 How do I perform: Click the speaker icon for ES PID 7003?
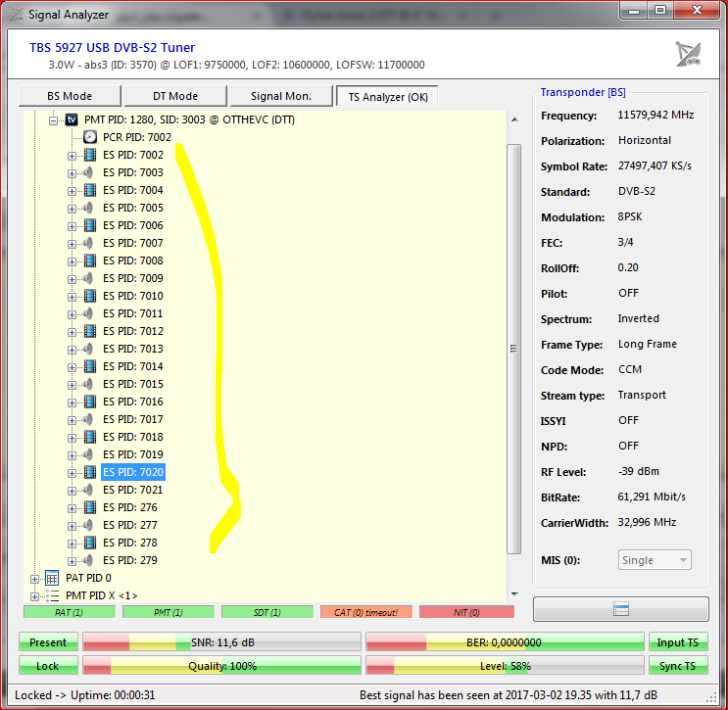point(90,172)
